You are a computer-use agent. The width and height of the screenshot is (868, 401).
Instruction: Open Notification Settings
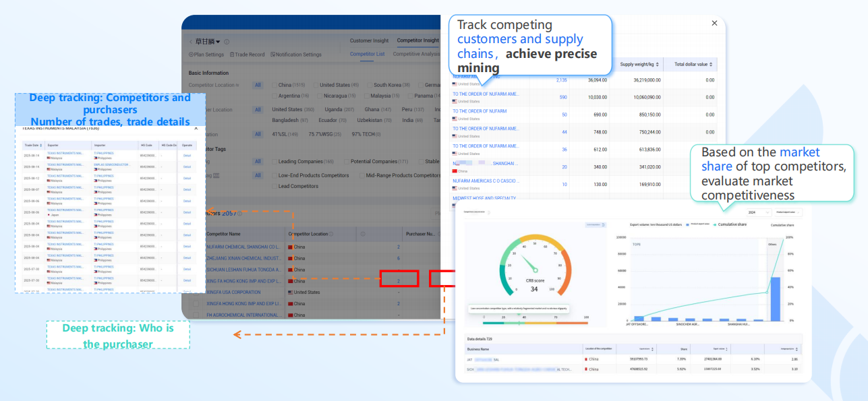[x=296, y=55]
